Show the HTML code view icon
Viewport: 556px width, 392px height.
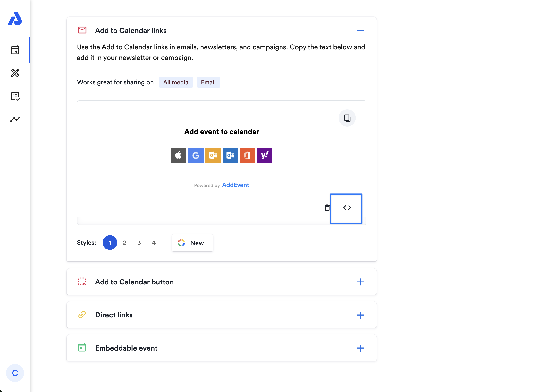click(347, 208)
